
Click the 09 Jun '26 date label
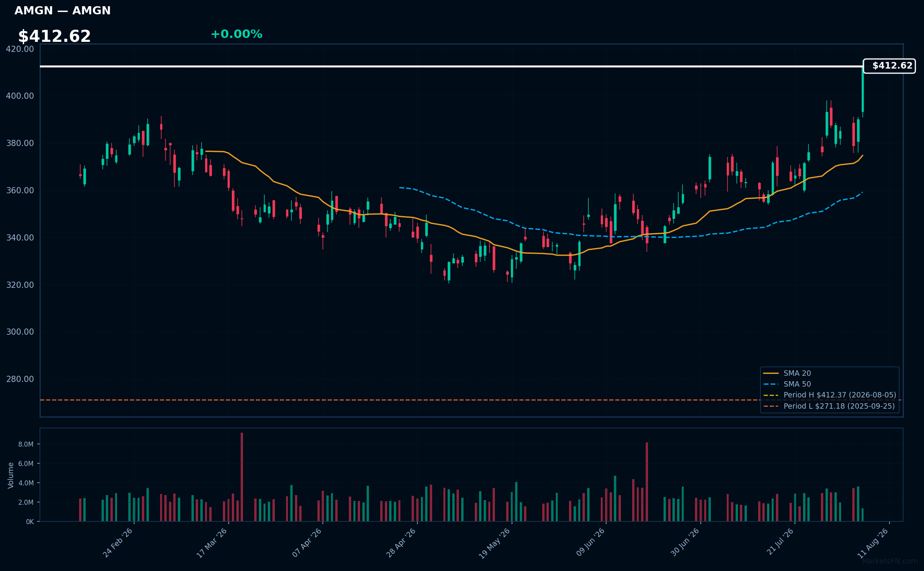pos(590,543)
